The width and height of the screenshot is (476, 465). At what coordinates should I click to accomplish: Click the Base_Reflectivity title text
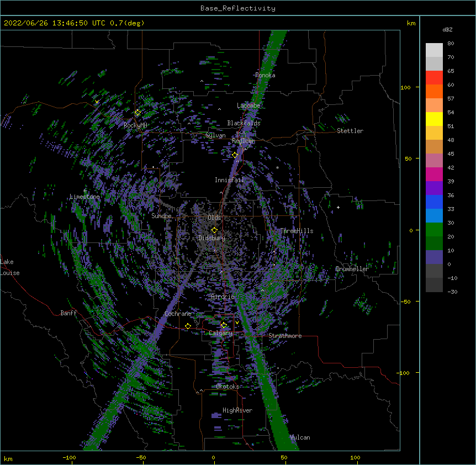pos(238,8)
